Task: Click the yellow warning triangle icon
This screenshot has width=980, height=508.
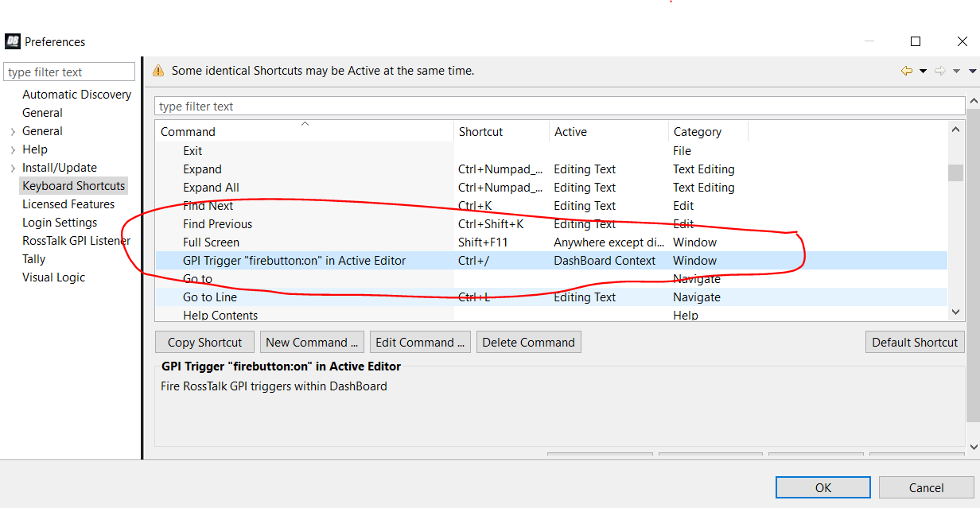Action: point(158,71)
